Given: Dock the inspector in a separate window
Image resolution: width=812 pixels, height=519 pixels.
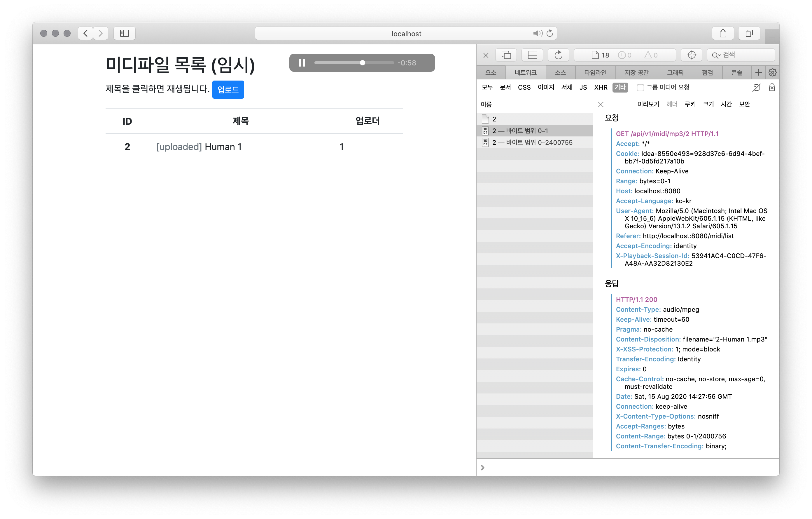Looking at the screenshot, I should [506, 55].
